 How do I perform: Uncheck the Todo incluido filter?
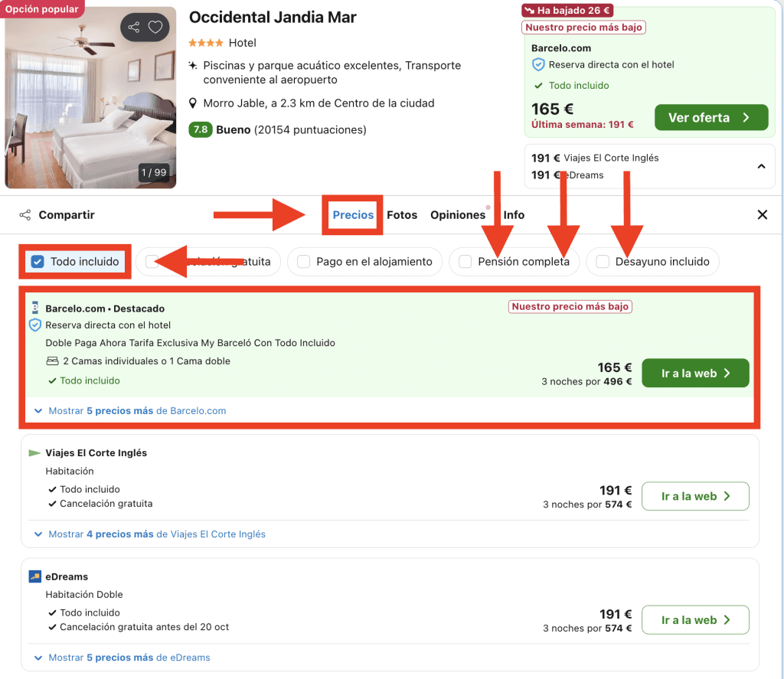coord(37,262)
